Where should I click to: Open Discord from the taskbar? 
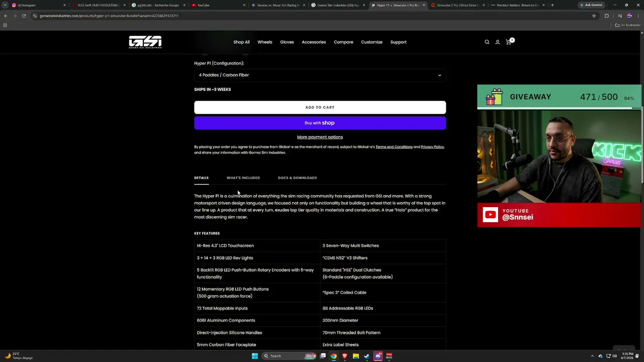pyautogui.click(x=378, y=356)
